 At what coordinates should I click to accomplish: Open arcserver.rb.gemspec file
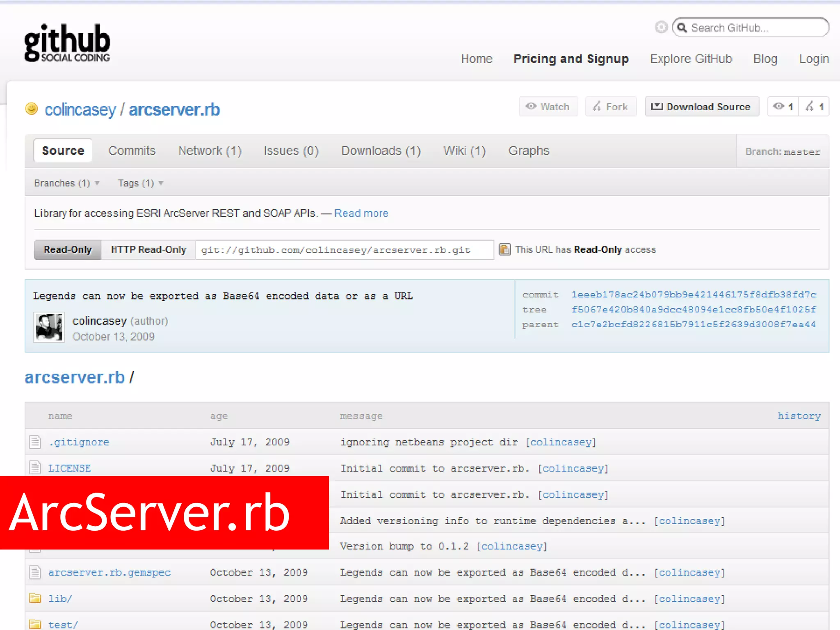point(109,573)
